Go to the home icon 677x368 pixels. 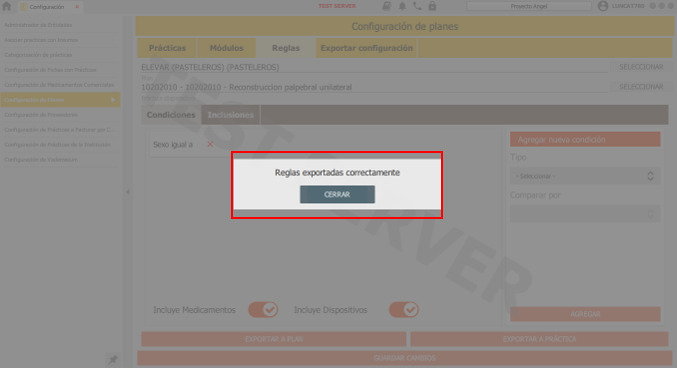tap(6, 6)
